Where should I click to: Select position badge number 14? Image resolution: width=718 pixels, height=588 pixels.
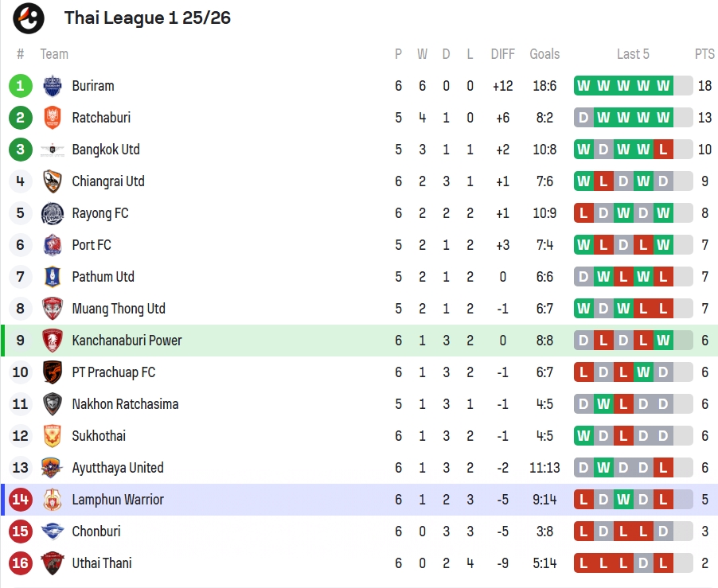tap(20, 500)
